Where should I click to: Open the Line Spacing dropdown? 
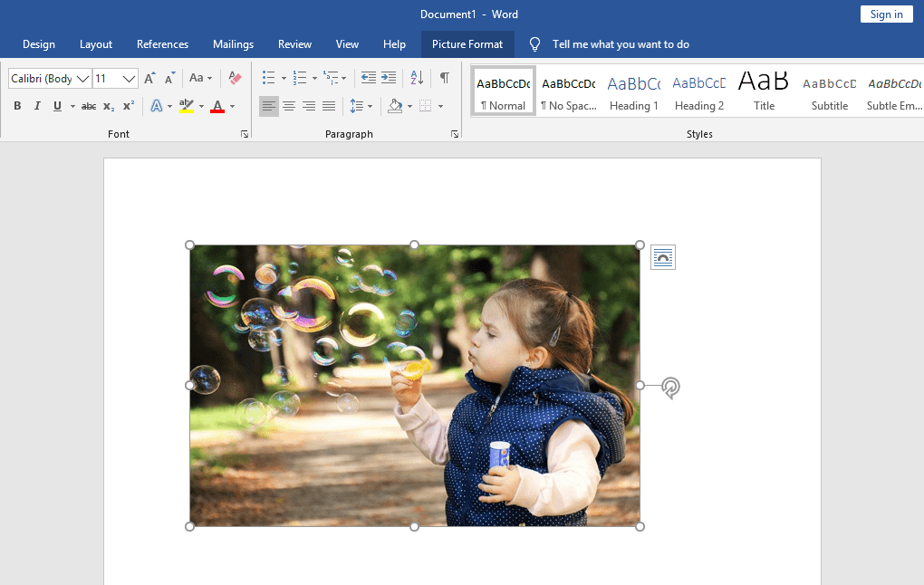(x=361, y=106)
